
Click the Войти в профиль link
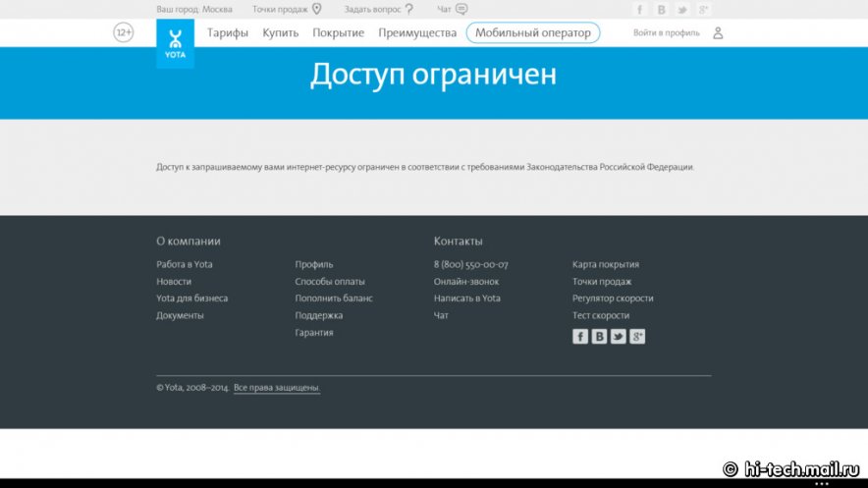click(x=667, y=32)
